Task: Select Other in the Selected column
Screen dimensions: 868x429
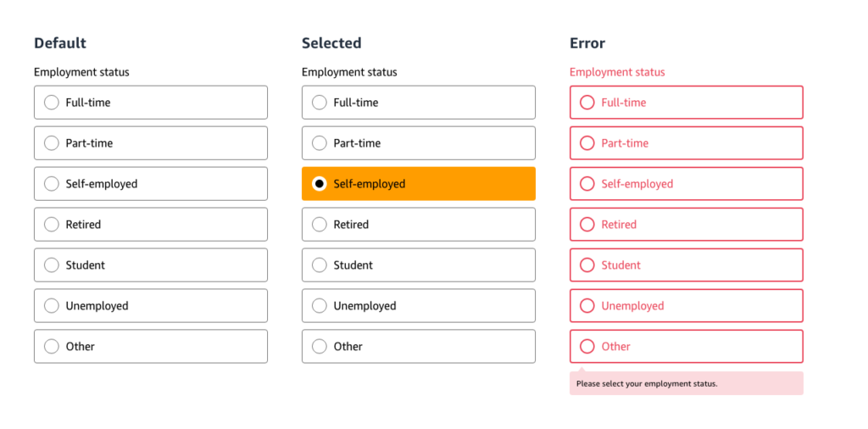Action: pyautogui.click(x=320, y=347)
